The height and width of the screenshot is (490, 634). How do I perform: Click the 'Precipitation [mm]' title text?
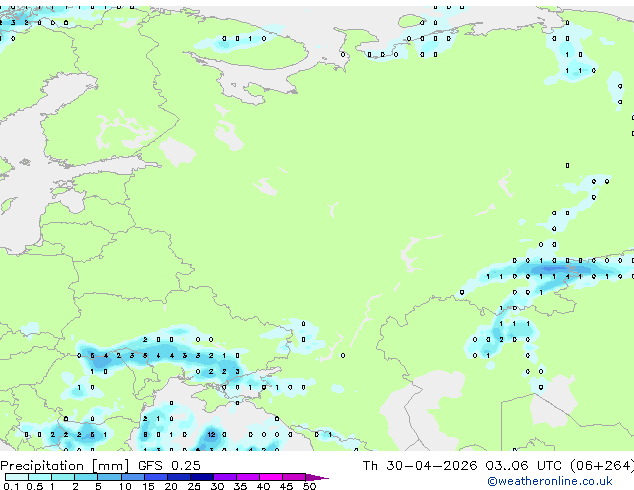click(x=65, y=466)
